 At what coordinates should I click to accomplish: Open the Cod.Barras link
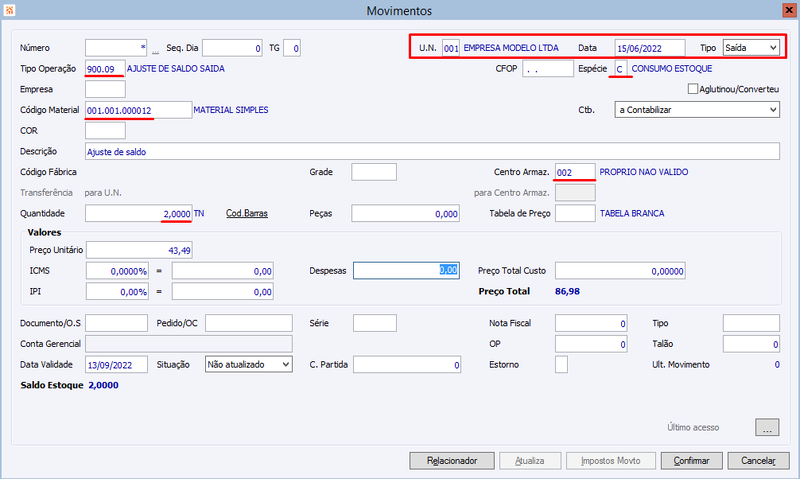tap(247, 213)
